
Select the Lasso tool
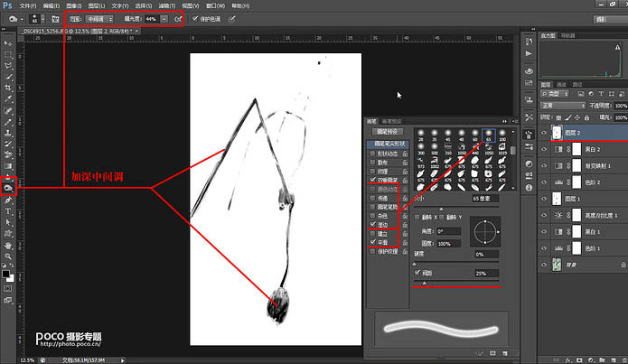(x=8, y=65)
